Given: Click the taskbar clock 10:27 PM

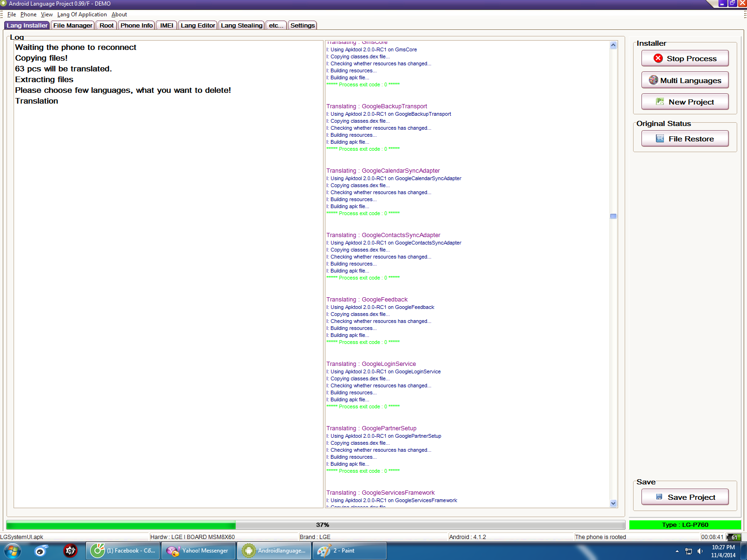Looking at the screenshot, I should pyautogui.click(x=723, y=551).
